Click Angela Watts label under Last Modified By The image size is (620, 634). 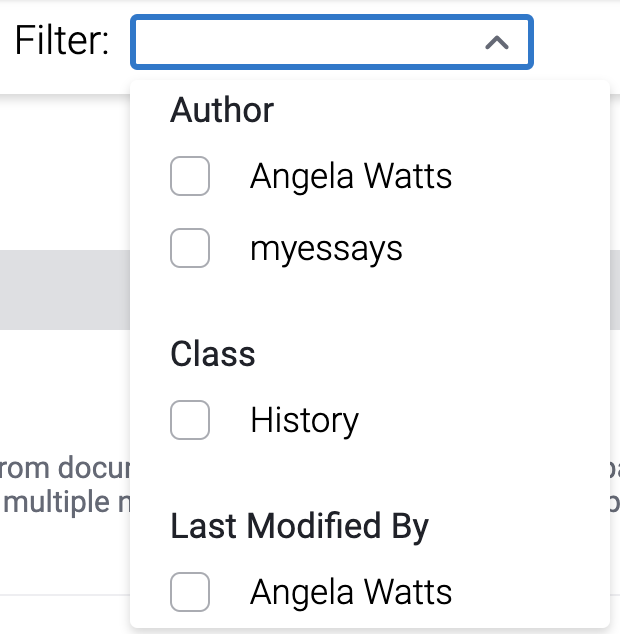351,592
